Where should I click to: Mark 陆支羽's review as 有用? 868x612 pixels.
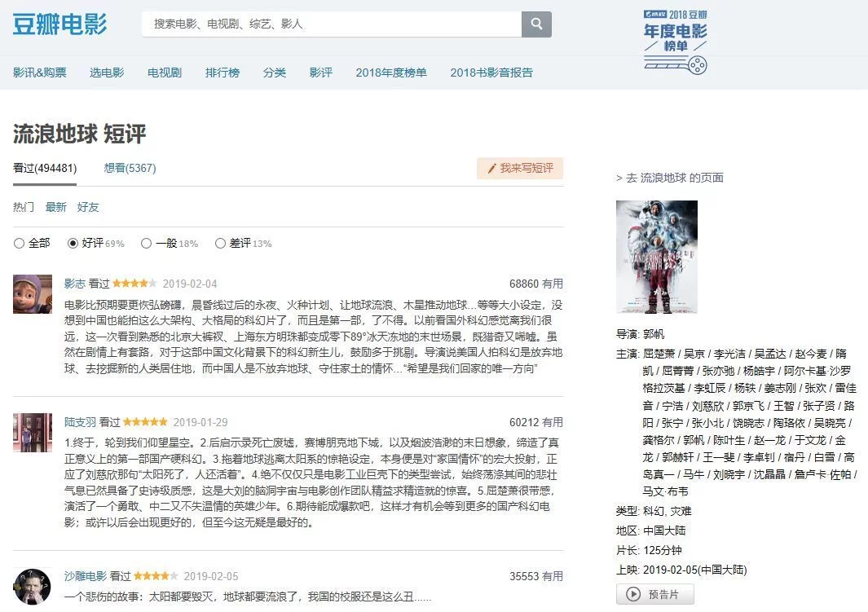pos(552,422)
